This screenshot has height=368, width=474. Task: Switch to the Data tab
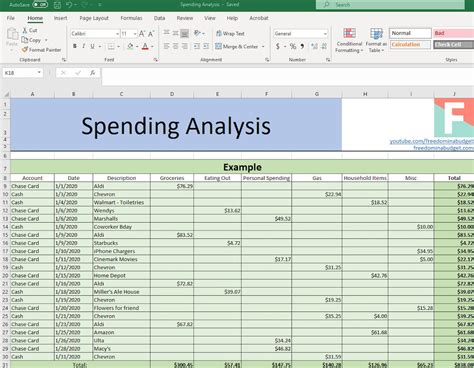(159, 18)
